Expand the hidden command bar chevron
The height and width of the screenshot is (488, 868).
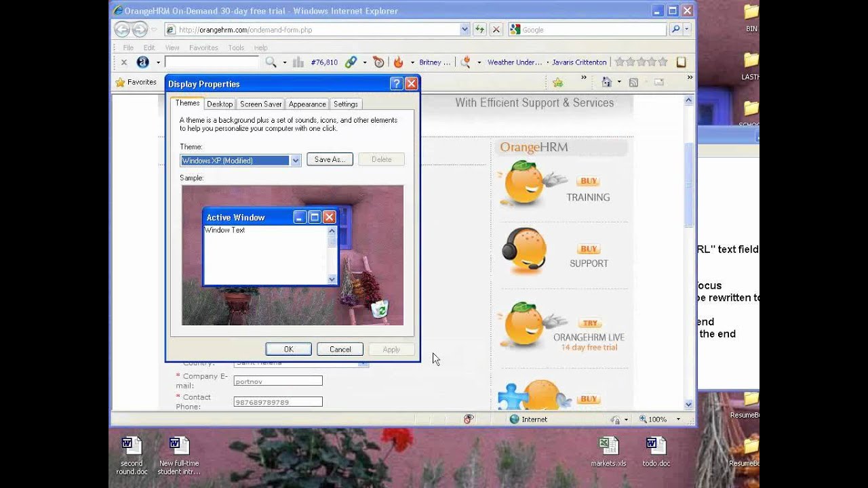tap(690, 78)
